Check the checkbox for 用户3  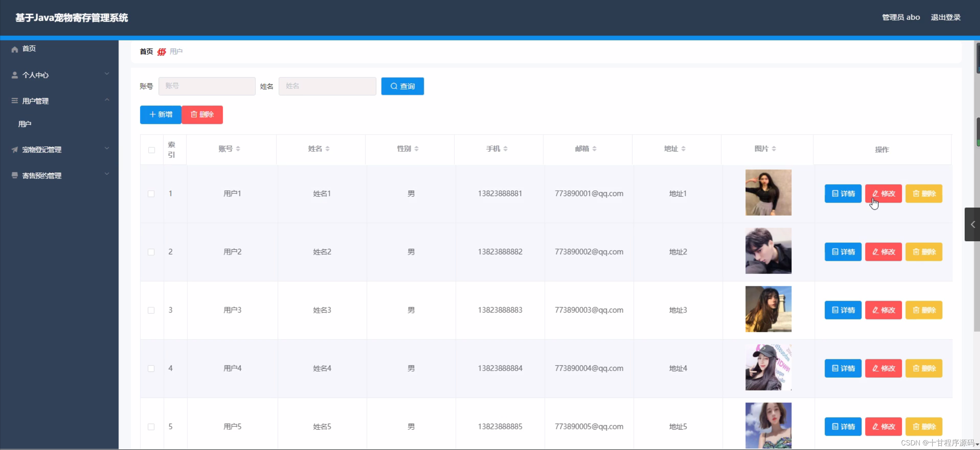(x=151, y=310)
